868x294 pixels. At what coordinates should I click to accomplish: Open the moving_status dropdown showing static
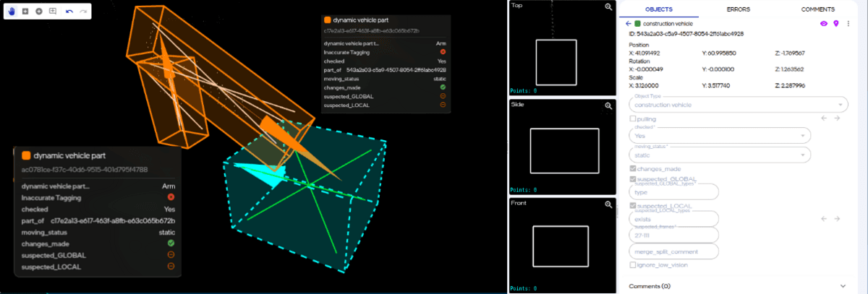point(720,155)
